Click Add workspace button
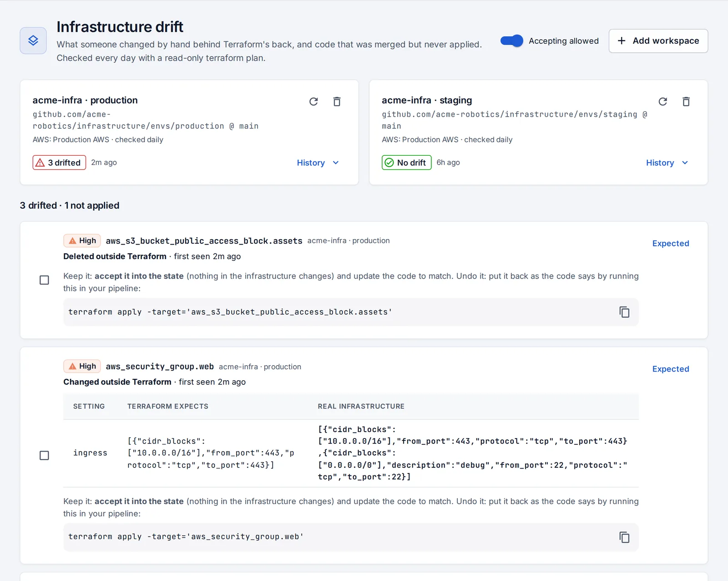The width and height of the screenshot is (728, 581). (x=658, y=41)
